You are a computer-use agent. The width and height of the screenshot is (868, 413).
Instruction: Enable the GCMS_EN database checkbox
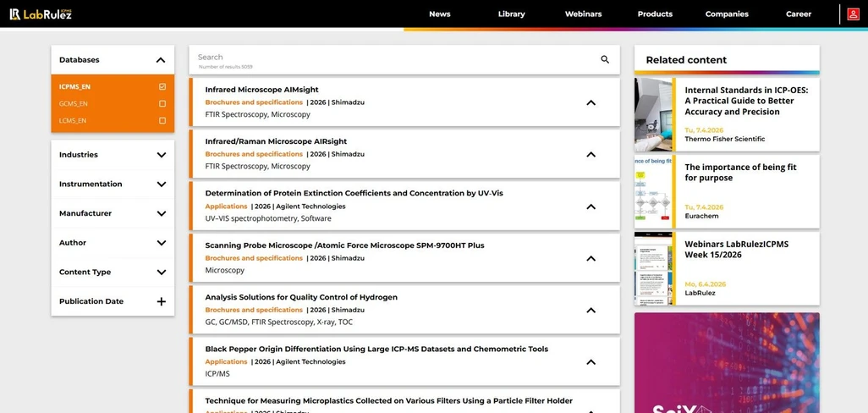pyautogui.click(x=162, y=104)
